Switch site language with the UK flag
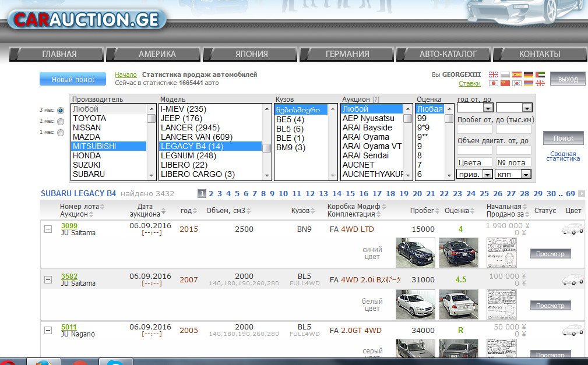Viewport: 588px width, 365px height. coord(494,75)
